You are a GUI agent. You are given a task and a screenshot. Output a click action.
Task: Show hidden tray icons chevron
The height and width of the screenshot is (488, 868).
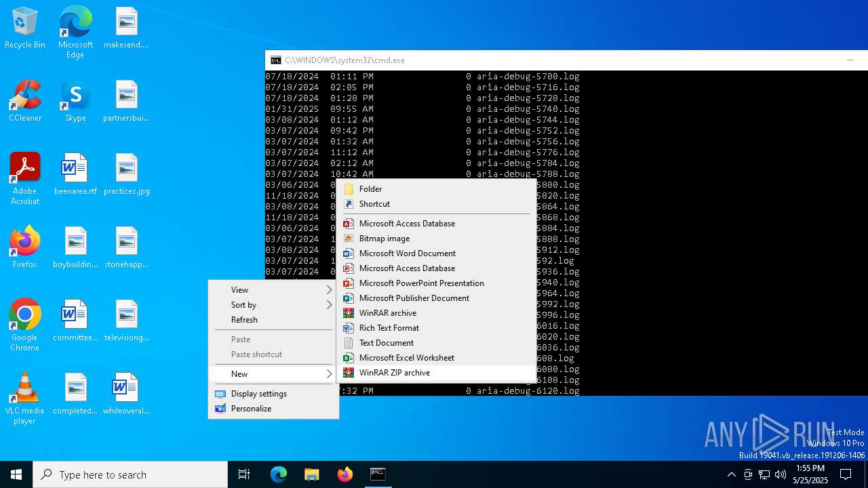[731, 474]
